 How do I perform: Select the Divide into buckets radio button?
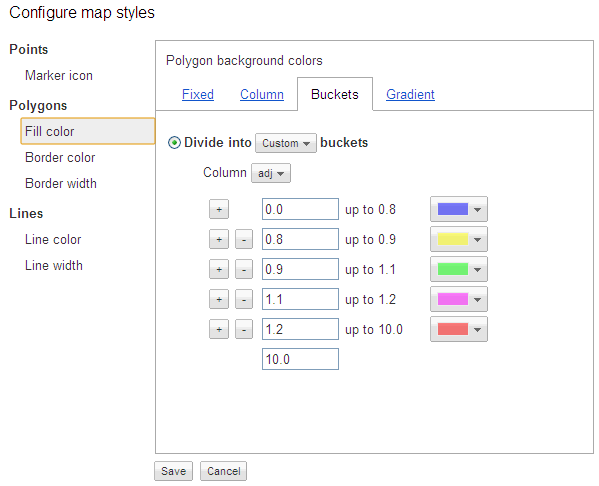pyautogui.click(x=174, y=143)
